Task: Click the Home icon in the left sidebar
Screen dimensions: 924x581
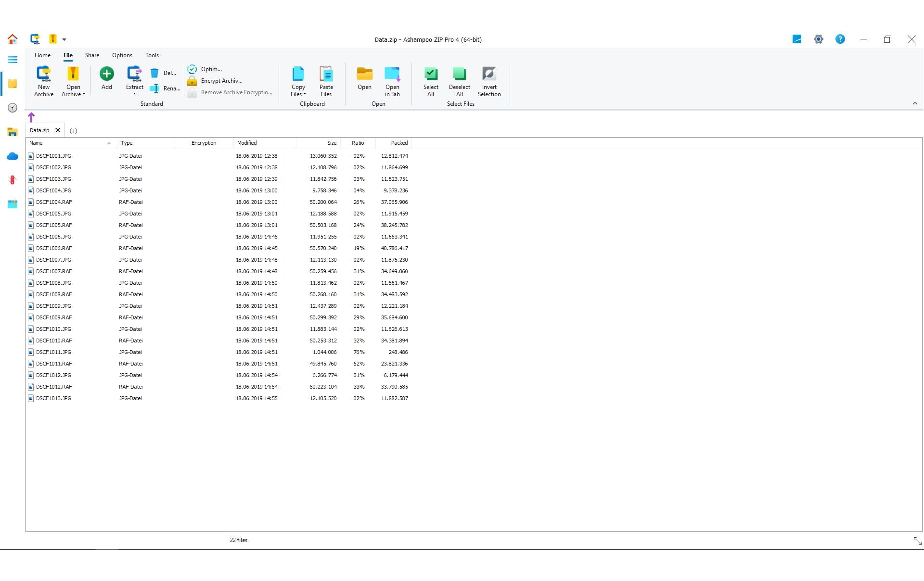Action: (x=13, y=39)
